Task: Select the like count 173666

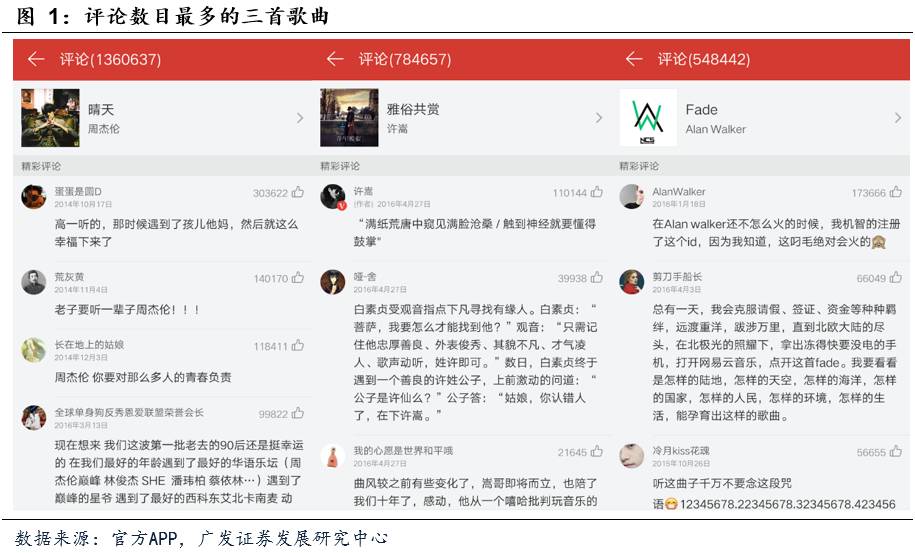Action: (868, 193)
